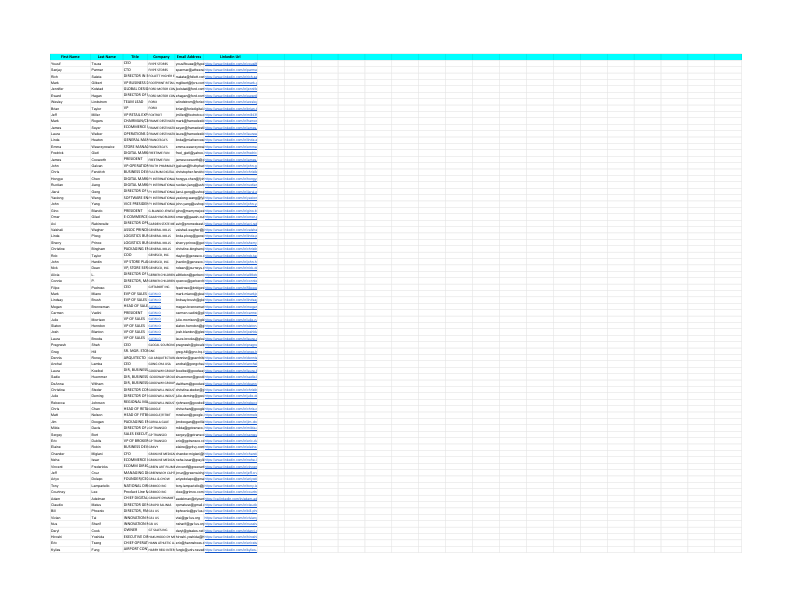The image size is (792, 612).
Task: Select the Company column header
Action: [x=161, y=57]
